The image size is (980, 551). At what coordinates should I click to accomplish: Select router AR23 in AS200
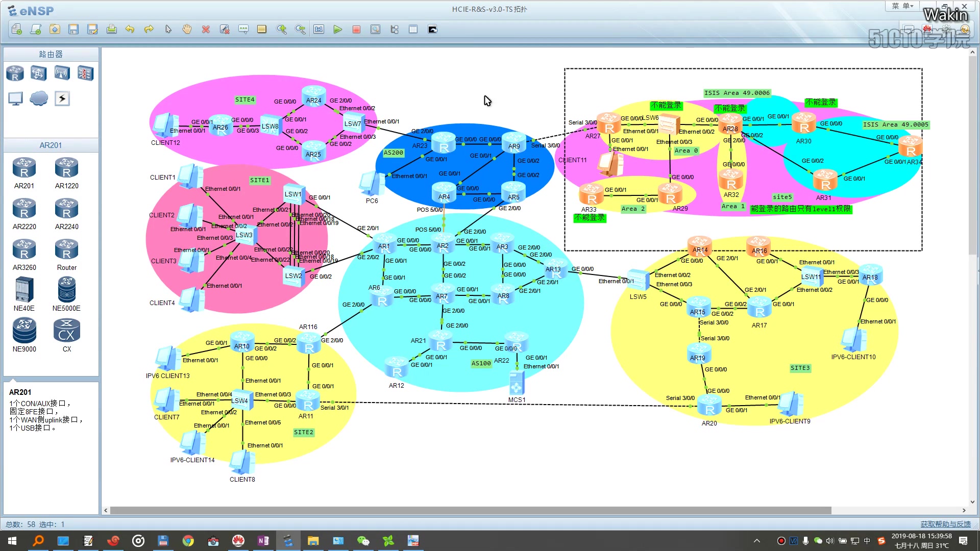click(x=443, y=143)
